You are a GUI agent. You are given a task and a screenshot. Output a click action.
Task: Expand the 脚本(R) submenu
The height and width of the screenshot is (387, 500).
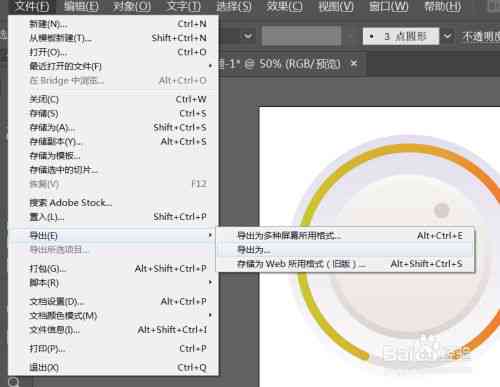(113, 283)
